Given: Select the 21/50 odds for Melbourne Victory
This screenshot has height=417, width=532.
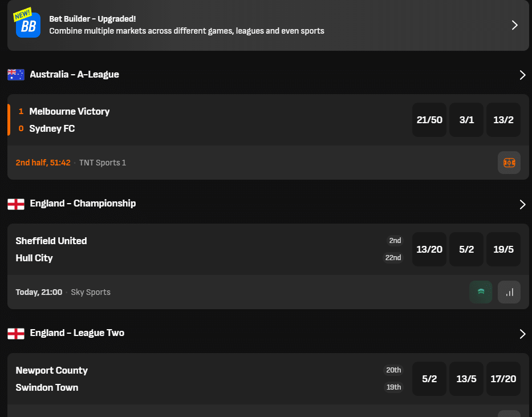Looking at the screenshot, I should point(429,120).
